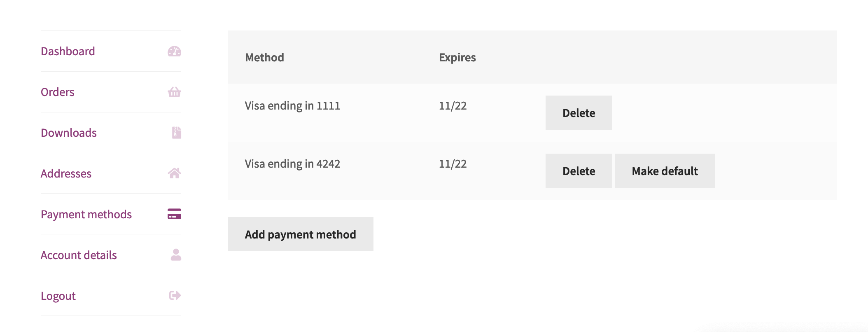
Task: Click the Orders basket icon
Action: pyautogui.click(x=174, y=92)
